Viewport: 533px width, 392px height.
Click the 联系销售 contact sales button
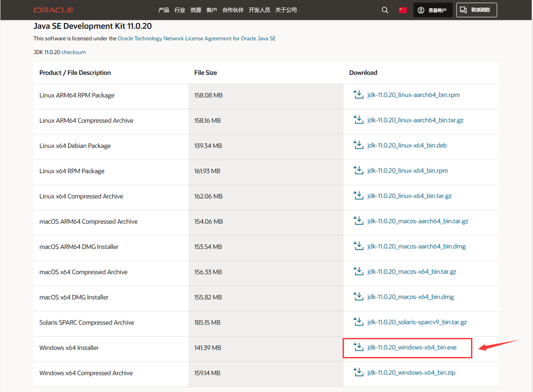(476, 10)
